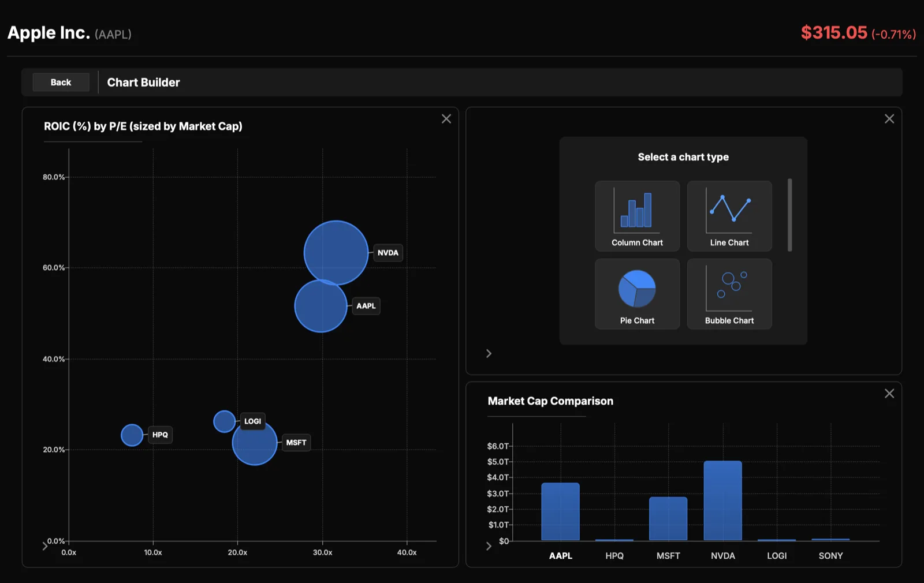Click the LOGI bubble label
The width and height of the screenshot is (924, 583).
(x=252, y=421)
